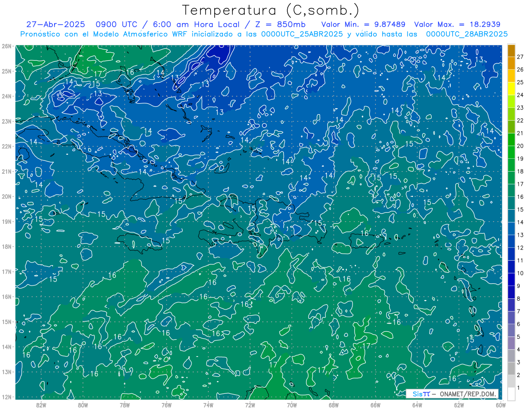The width and height of the screenshot is (532, 411).
Task: Click the colorbar legend label "18"
Action: click(520, 171)
